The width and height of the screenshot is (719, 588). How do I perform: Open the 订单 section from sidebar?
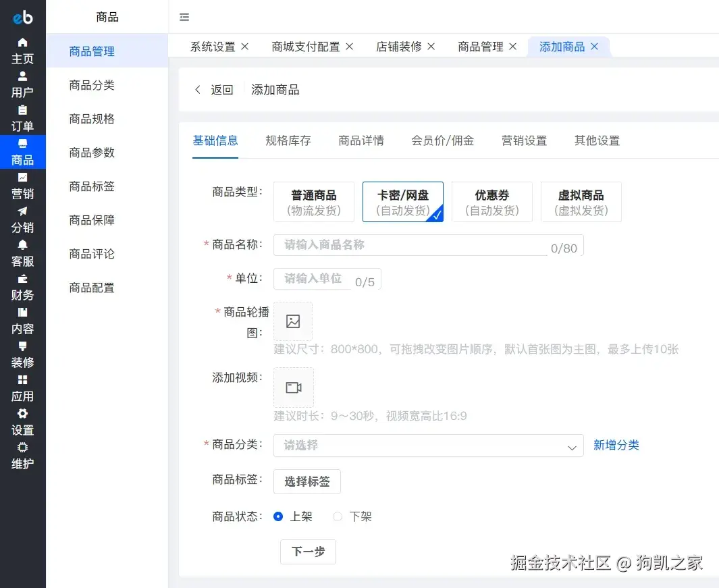click(x=22, y=117)
